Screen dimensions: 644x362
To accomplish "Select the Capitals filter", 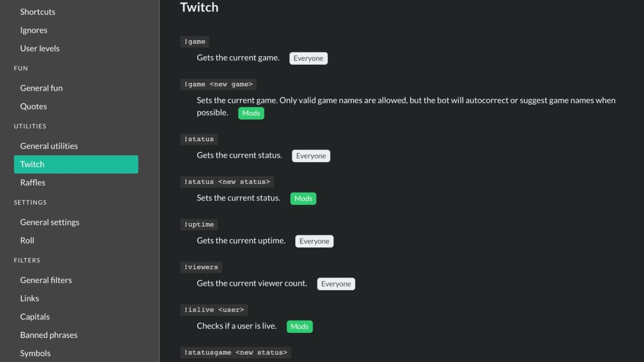I will pyautogui.click(x=35, y=316).
